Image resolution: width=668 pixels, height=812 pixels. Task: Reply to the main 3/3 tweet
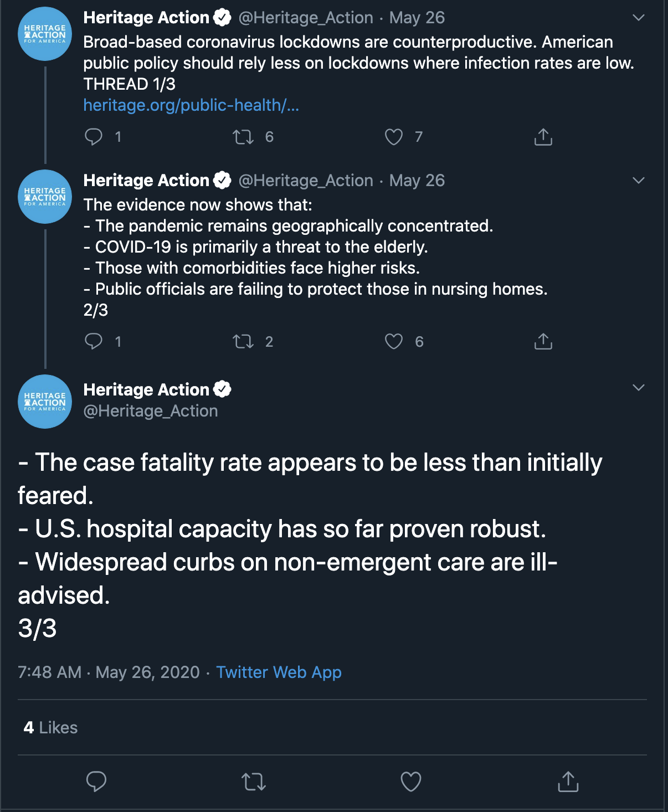96,782
